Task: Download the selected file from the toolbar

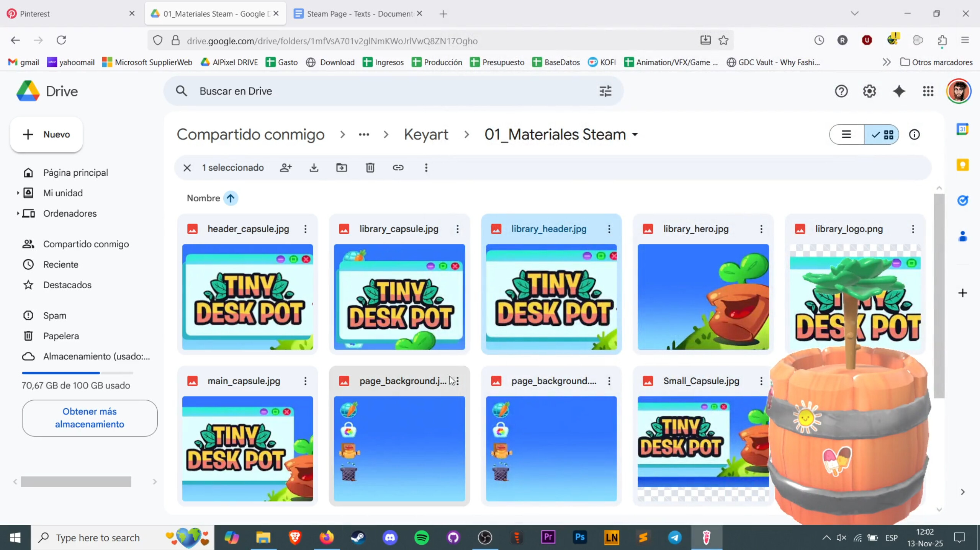Action: [313, 167]
